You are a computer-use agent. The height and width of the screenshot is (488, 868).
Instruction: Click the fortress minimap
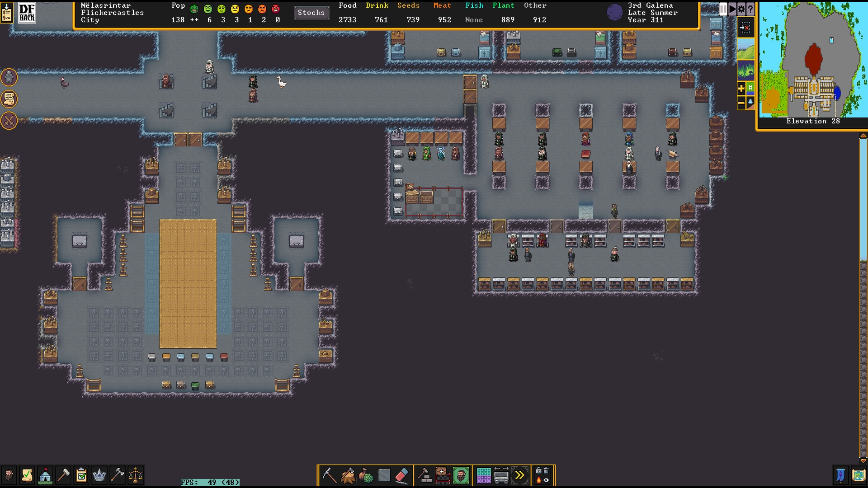[x=813, y=60]
